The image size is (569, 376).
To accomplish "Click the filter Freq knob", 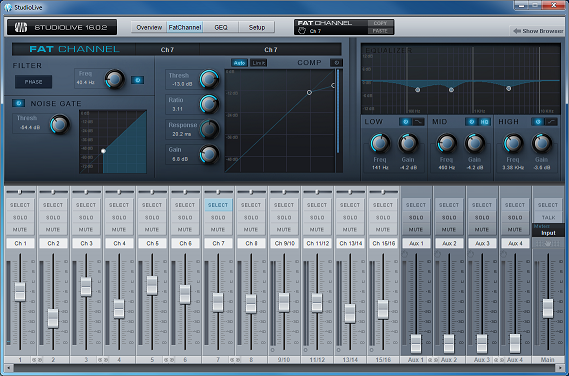I will [115, 79].
